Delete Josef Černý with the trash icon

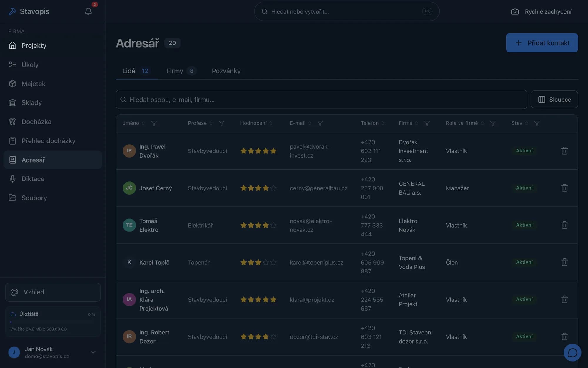pyautogui.click(x=564, y=188)
